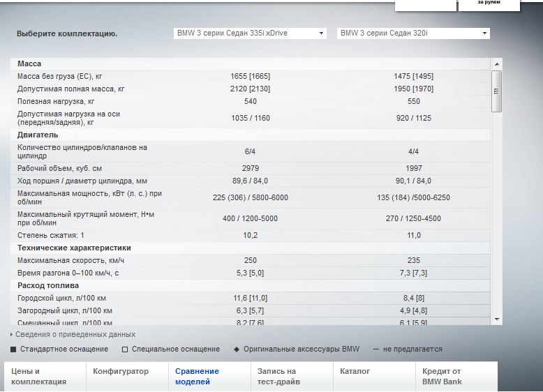This screenshot has width=543, height=392.
Task: Click the 'Специальное оснащение' empty square icon
Action: pos(125,349)
